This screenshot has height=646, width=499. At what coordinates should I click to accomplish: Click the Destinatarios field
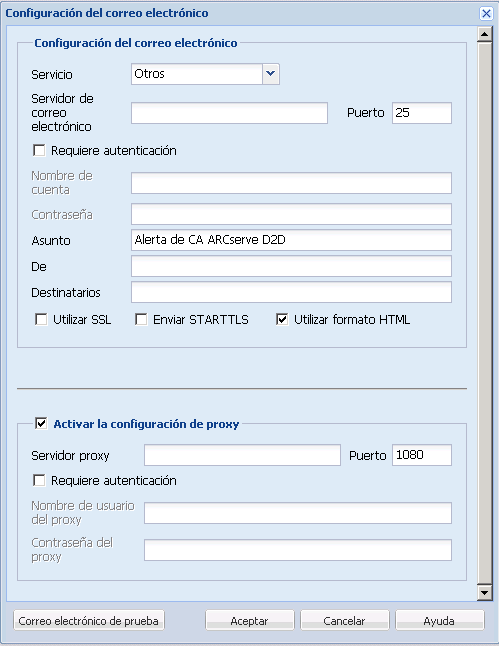pos(291,292)
